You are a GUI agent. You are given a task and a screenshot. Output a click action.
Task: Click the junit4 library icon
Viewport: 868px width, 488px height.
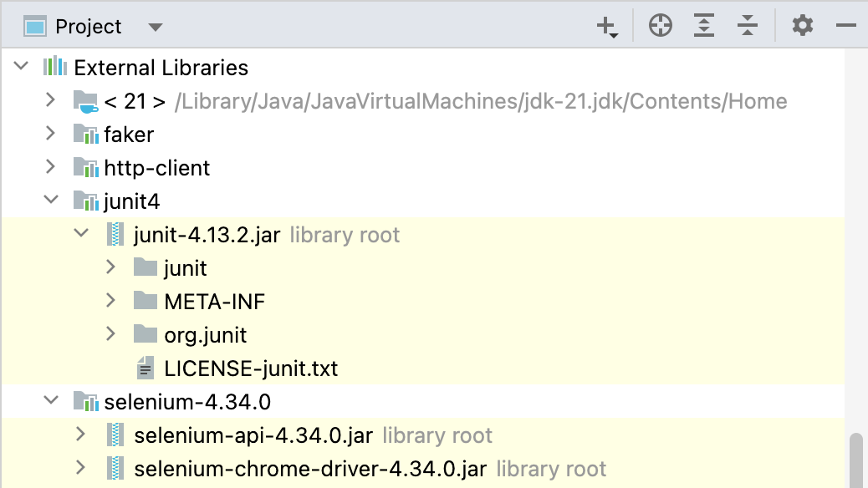click(86, 201)
